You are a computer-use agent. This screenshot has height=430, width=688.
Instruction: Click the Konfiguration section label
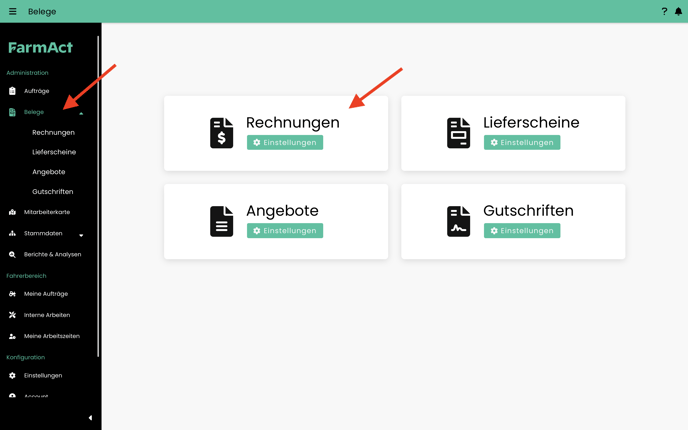[25, 358]
